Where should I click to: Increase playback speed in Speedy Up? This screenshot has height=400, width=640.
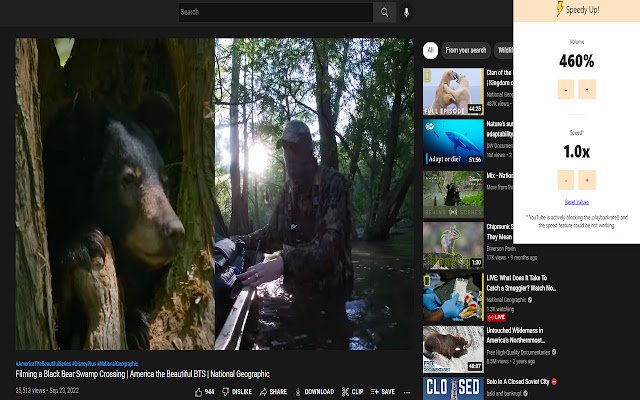[x=587, y=180]
